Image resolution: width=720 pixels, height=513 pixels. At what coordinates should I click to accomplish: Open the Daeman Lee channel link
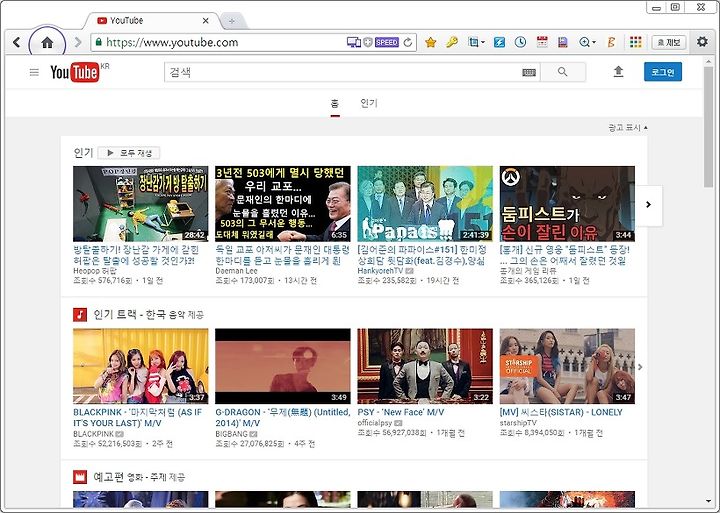pyautogui.click(x=236, y=271)
